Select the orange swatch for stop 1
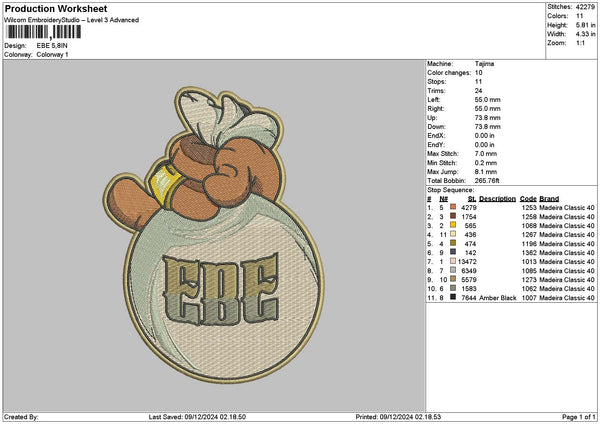This screenshot has width=600, height=424. (452, 207)
